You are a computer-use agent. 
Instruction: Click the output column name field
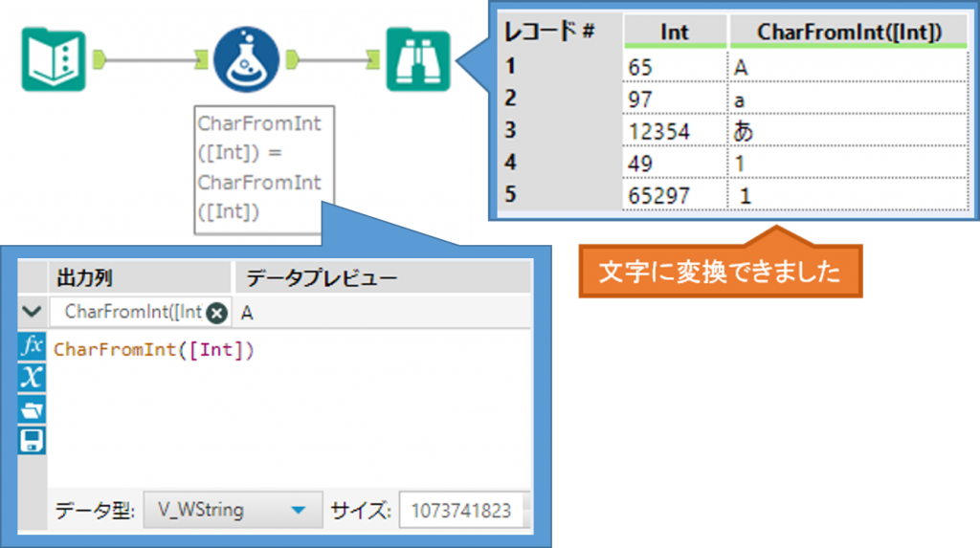click(134, 313)
